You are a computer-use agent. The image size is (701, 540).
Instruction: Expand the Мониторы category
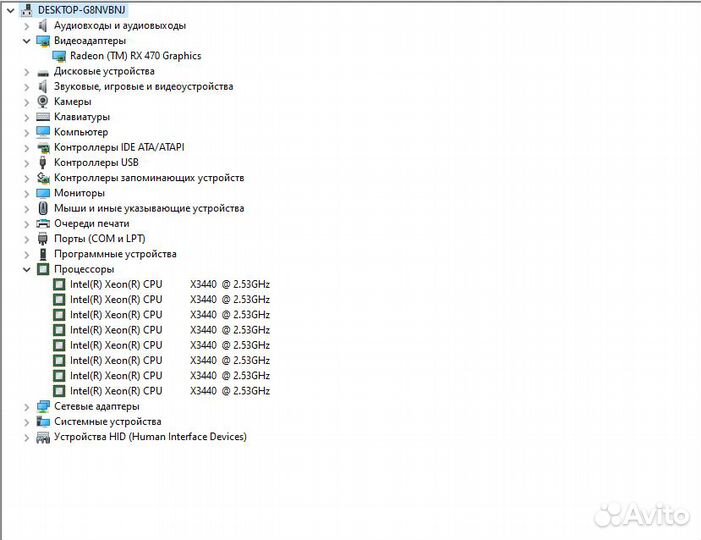click(26, 194)
